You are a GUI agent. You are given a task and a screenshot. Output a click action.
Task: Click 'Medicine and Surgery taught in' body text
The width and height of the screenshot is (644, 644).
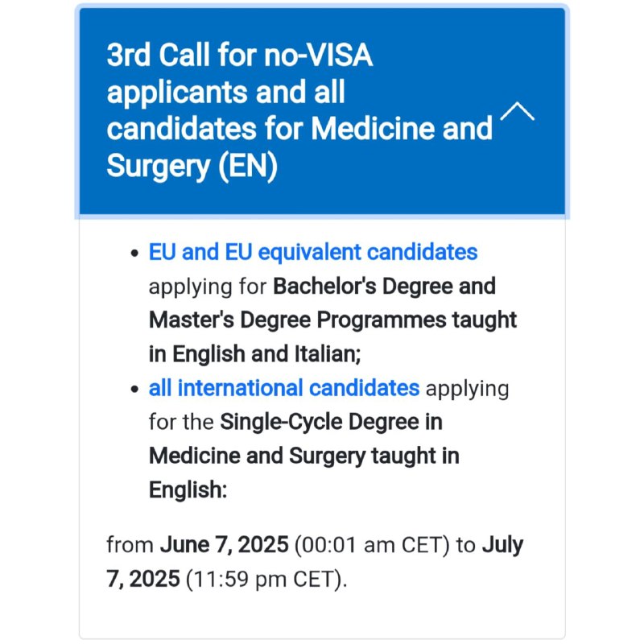[304, 456]
